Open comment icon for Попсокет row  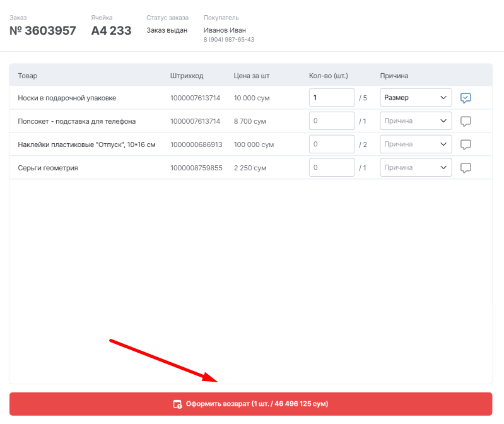[x=466, y=121]
